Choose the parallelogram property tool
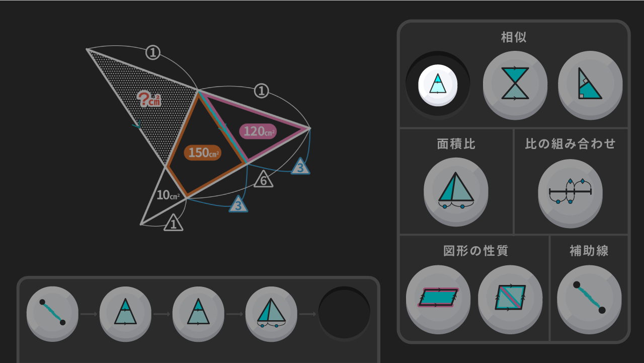The image size is (644, 363). pyautogui.click(x=438, y=298)
